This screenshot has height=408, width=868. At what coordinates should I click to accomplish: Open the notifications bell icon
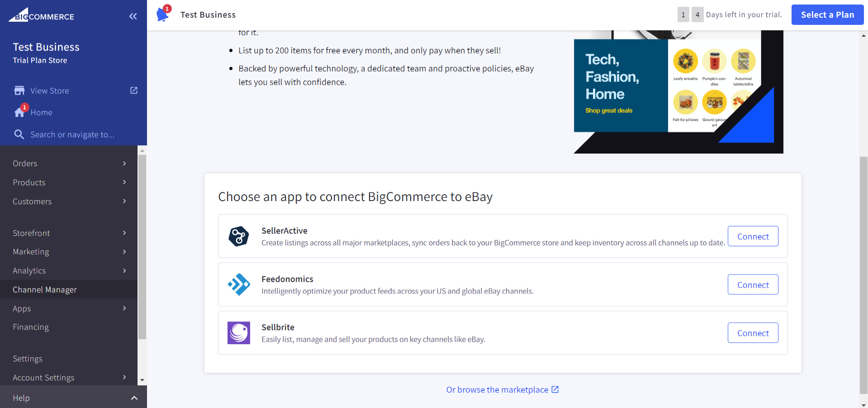tap(163, 14)
